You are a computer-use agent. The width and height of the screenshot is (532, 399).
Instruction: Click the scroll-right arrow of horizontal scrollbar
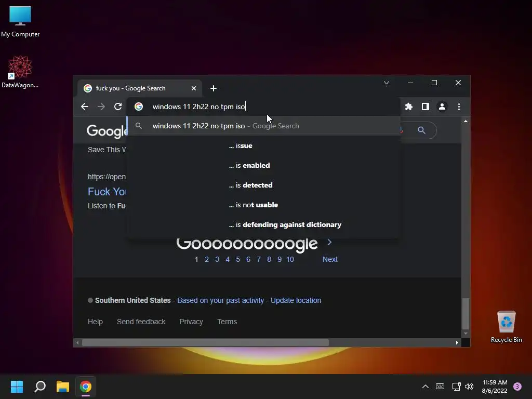click(x=457, y=343)
